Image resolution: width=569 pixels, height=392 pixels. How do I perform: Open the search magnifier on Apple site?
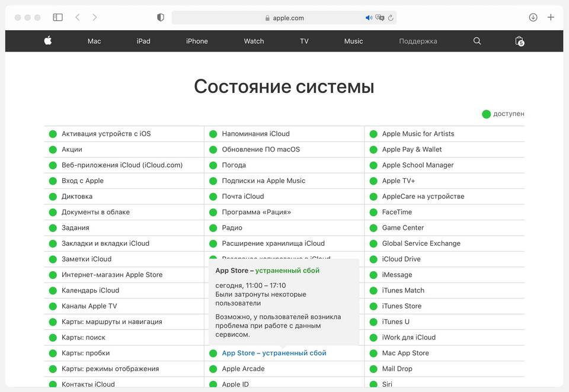(x=477, y=41)
